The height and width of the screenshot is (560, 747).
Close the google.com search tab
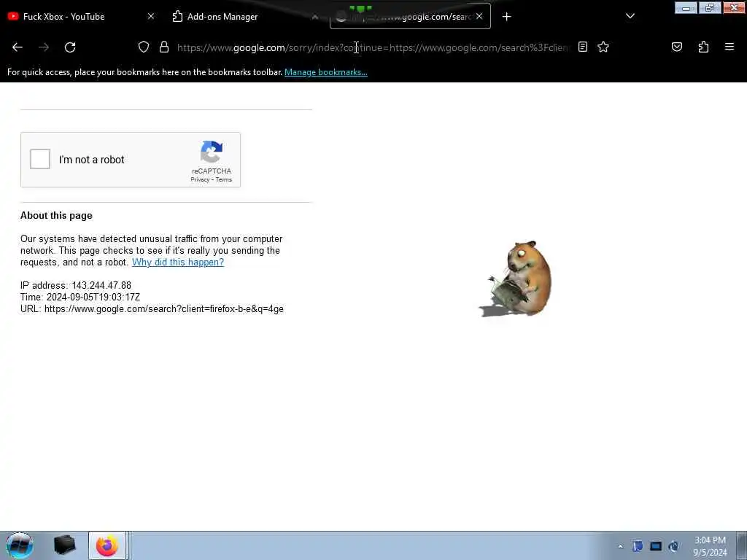479,16
